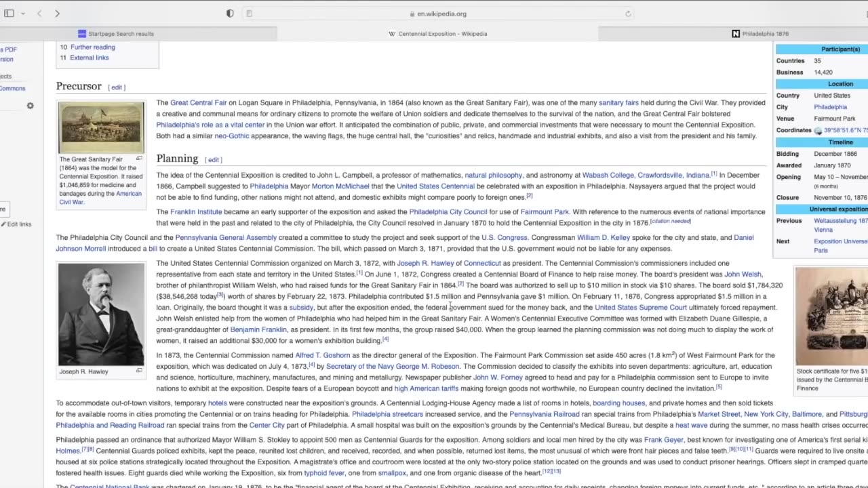Open the Philadelphia City Council link

click(448, 212)
